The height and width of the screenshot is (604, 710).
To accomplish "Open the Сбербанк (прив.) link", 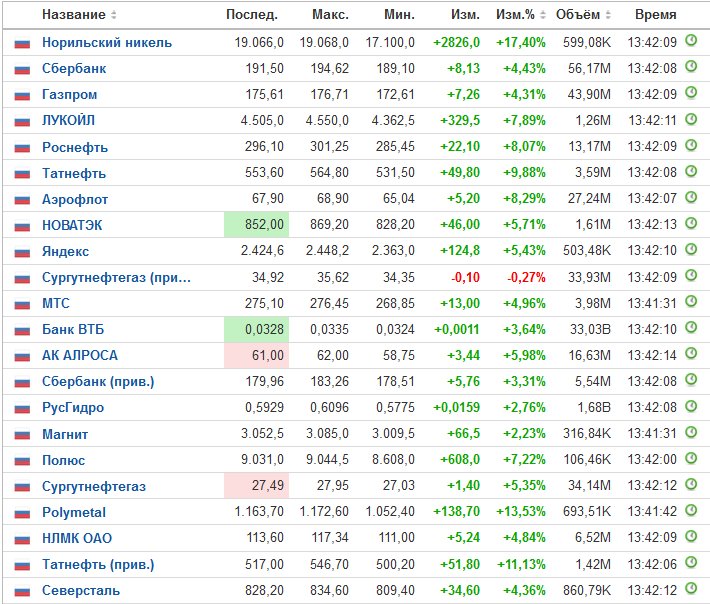I will (x=98, y=382).
